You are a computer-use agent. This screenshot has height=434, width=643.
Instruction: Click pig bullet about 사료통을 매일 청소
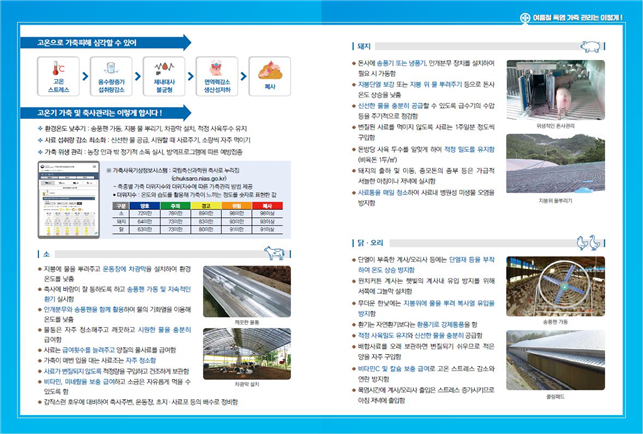point(424,197)
